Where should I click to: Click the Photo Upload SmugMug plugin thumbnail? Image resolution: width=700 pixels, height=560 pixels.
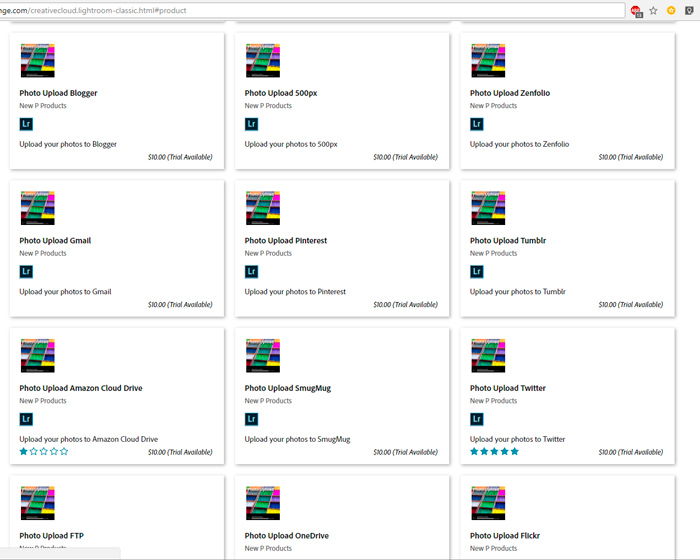[x=262, y=355]
